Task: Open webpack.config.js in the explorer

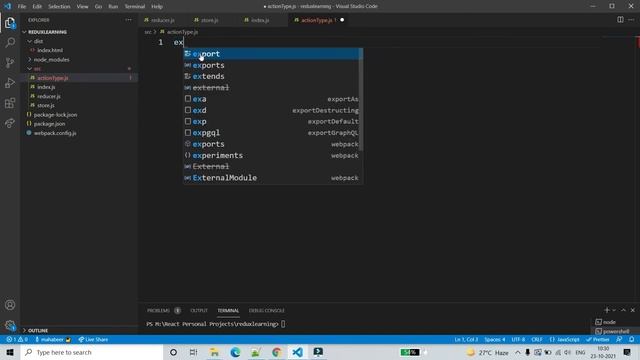Action: (x=55, y=133)
